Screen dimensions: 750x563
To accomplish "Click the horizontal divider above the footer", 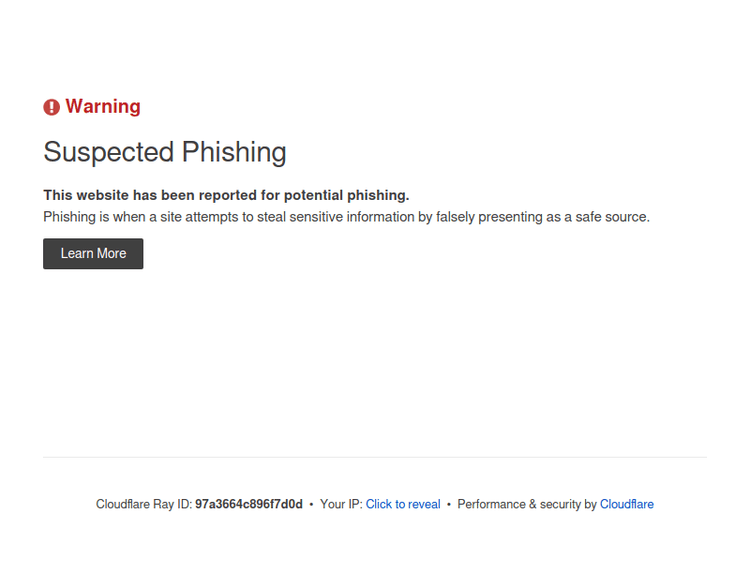I will 374,457.
